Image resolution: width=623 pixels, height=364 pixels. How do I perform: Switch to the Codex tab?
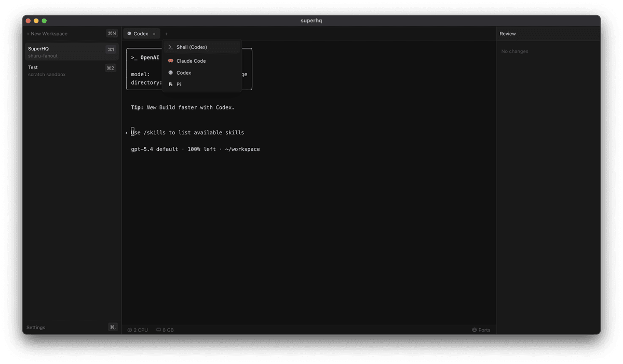(142, 34)
